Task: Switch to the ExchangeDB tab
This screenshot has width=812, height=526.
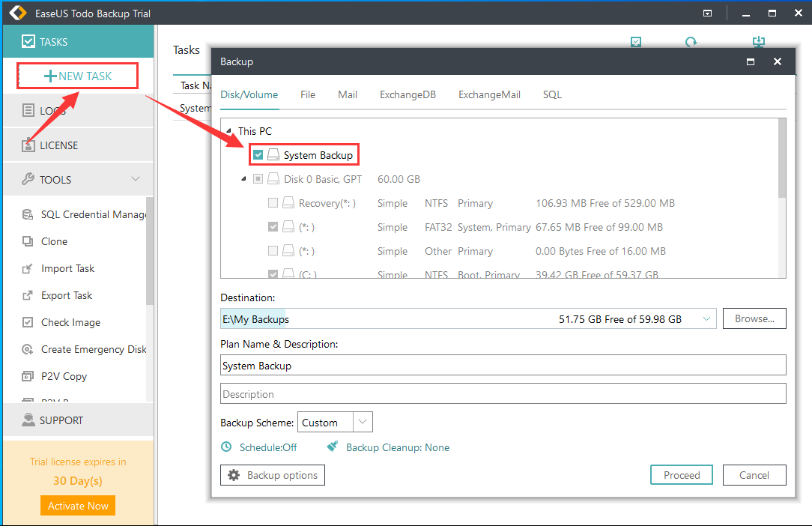Action: (x=407, y=95)
